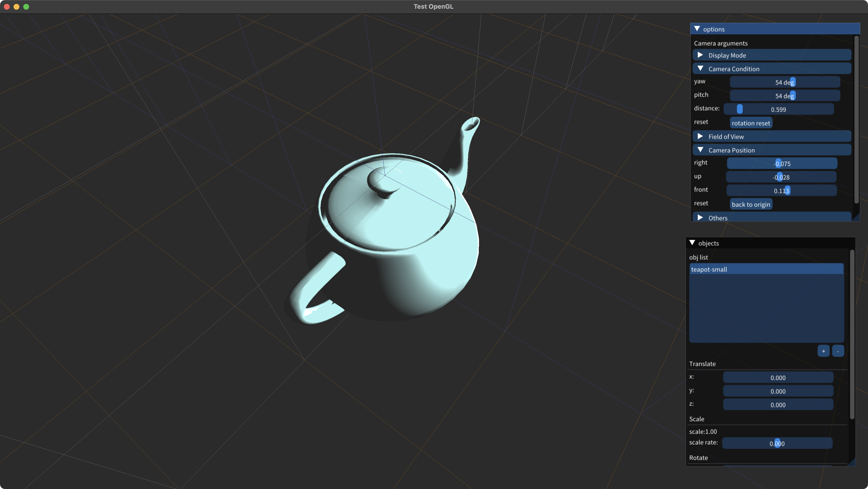
Task: Add object with the plus button
Action: click(823, 351)
